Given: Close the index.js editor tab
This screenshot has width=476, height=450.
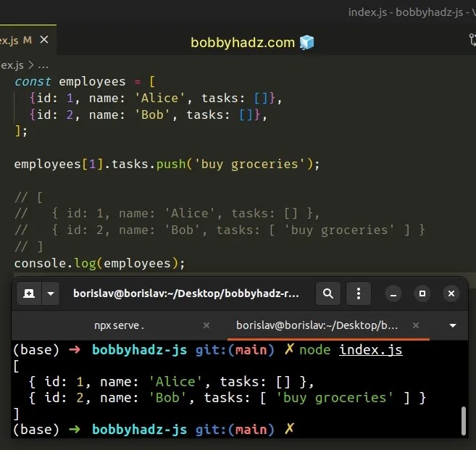Looking at the screenshot, I should click(44, 39).
